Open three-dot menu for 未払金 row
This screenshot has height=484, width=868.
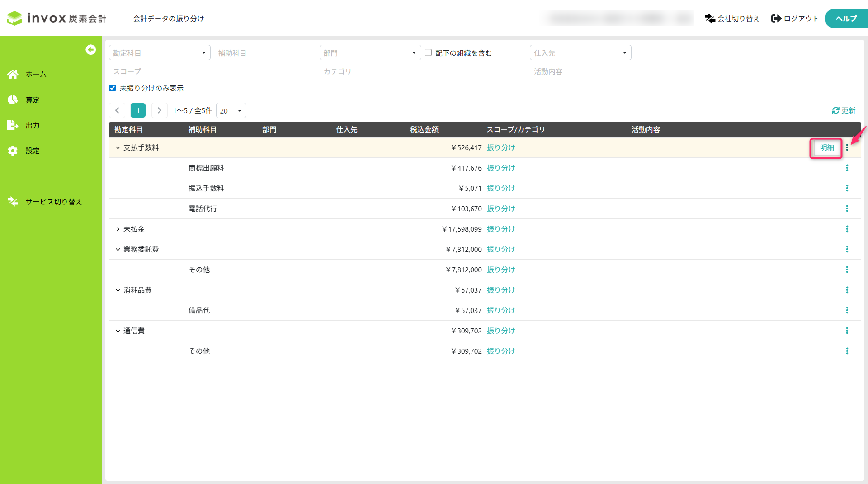pyautogui.click(x=847, y=229)
